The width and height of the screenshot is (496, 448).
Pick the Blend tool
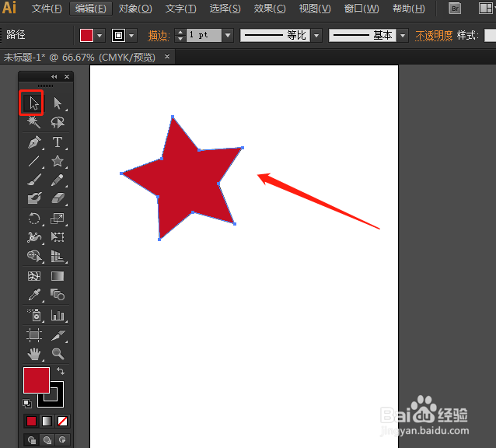coord(58,295)
